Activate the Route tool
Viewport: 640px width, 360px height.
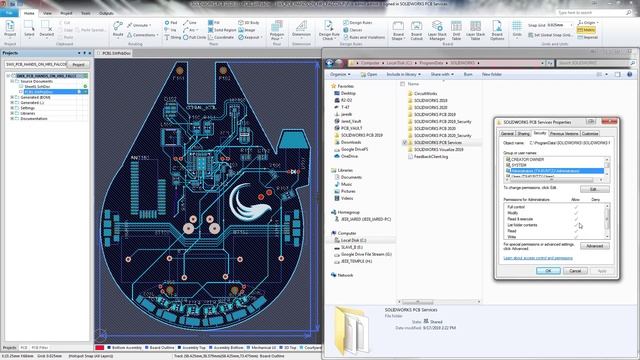(118, 29)
